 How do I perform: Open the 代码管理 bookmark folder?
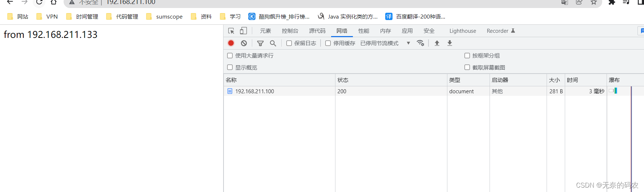point(122,16)
